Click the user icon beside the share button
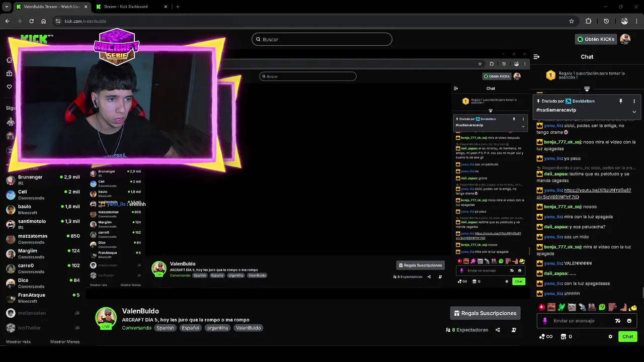Screen dimensions: 644x362 tap(514, 330)
